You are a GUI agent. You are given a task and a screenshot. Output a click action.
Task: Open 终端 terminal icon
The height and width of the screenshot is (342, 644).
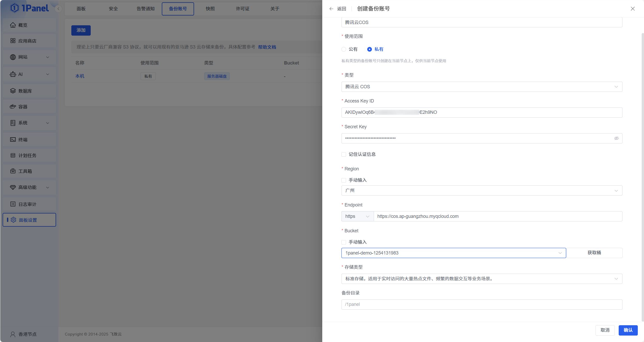click(x=13, y=139)
